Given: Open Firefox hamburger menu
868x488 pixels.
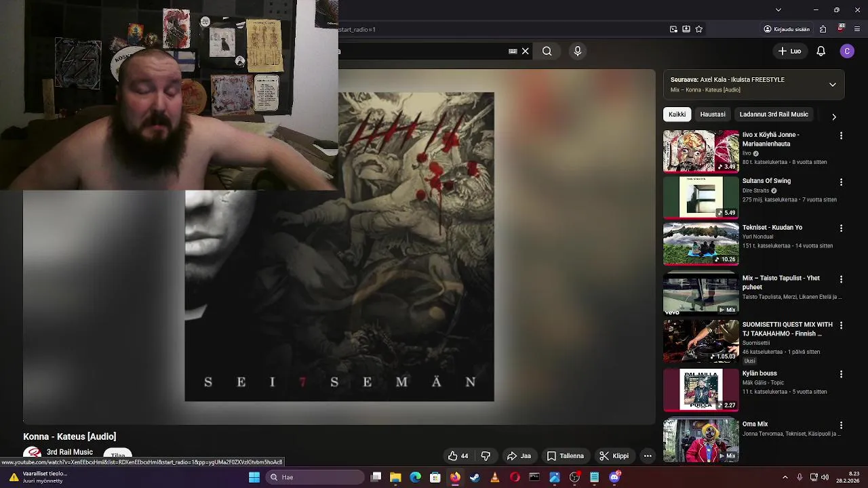Looking at the screenshot, I should [x=858, y=29].
